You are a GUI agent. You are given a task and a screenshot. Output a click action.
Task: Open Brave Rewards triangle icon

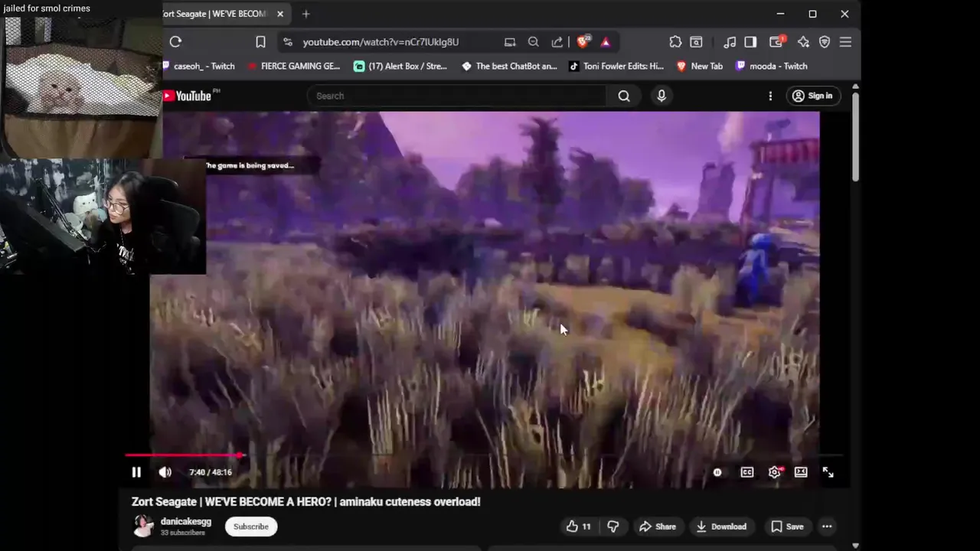pos(606,42)
